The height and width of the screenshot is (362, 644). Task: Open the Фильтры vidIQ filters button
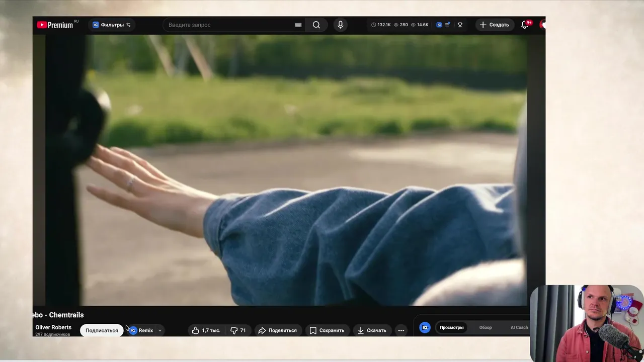point(111,25)
